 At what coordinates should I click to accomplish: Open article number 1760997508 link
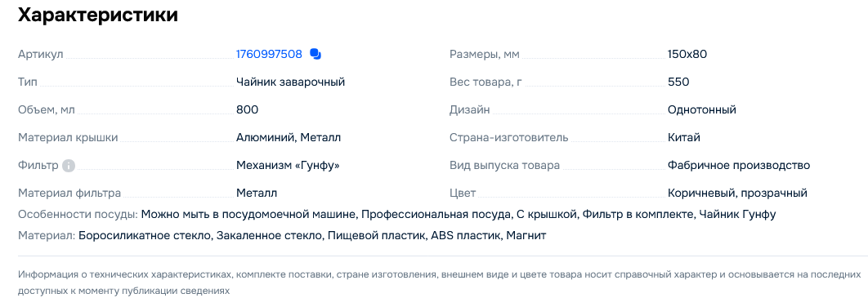click(x=269, y=54)
